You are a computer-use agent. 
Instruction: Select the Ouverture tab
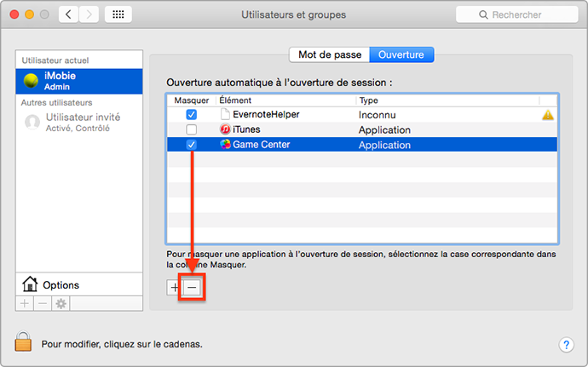[401, 54]
